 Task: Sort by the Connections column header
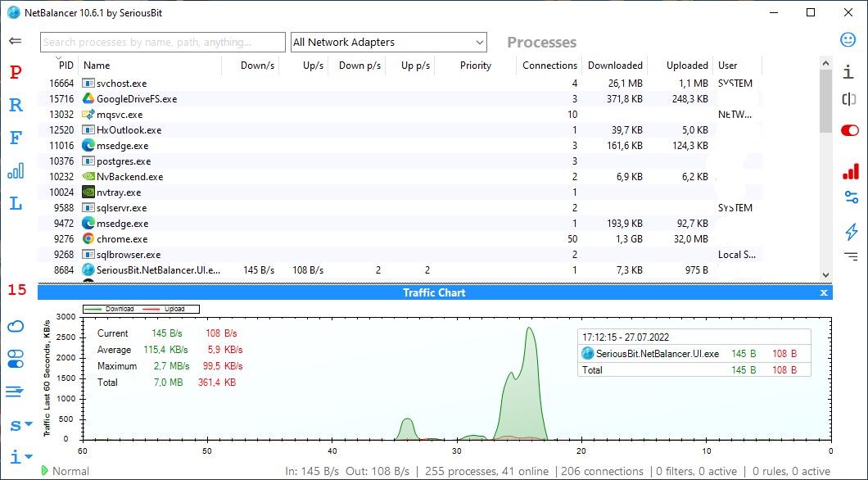point(549,66)
